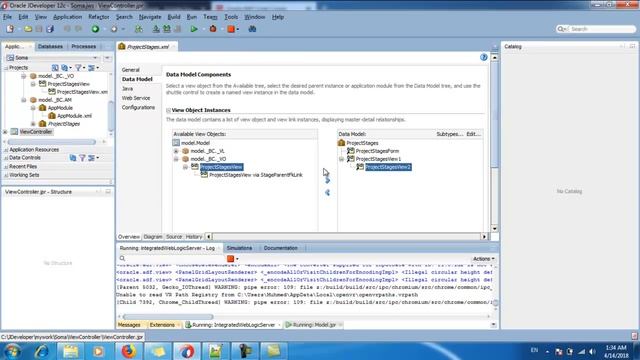Open the Java editor section
Viewport: 640px width, 360px height.
coord(127,89)
